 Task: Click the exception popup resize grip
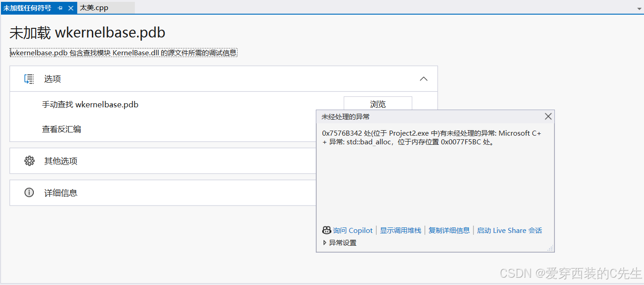click(x=550, y=248)
